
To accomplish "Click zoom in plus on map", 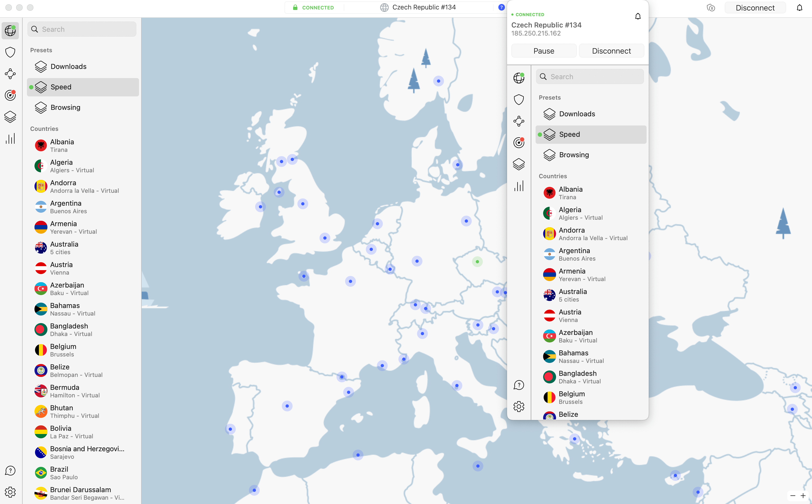I will [x=803, y=496].
